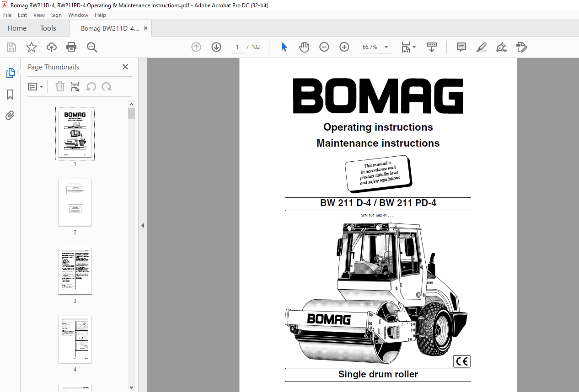
Task: Click the total page count '102'
Action: click(256, 47)
